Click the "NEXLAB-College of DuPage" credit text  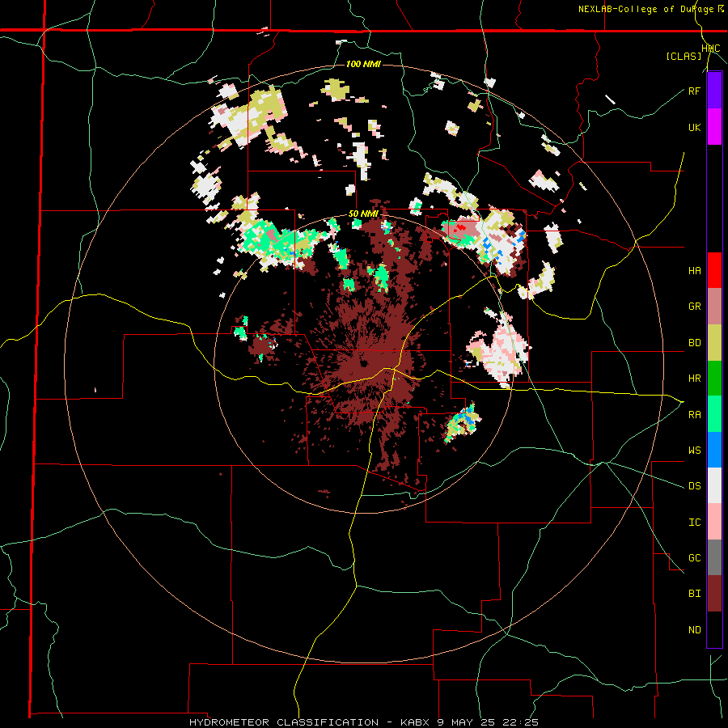645,9
